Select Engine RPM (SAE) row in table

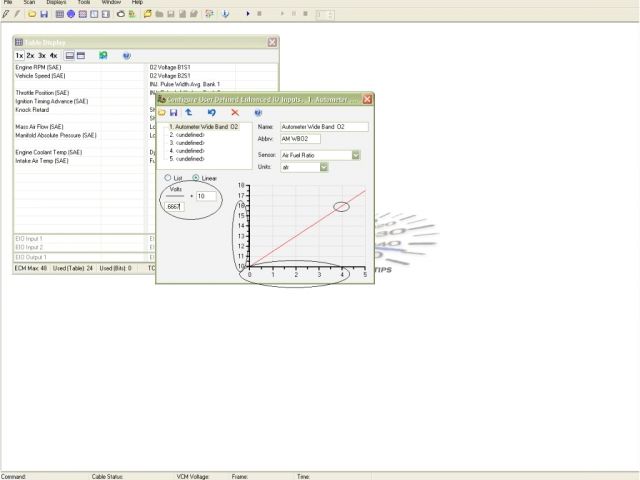[40, 67]
